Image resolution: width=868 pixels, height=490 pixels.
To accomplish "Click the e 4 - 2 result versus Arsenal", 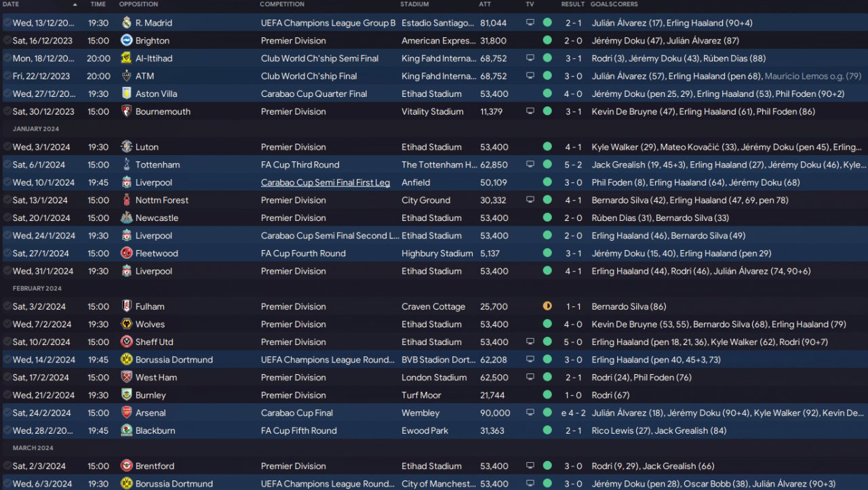I will pos(572,413).
